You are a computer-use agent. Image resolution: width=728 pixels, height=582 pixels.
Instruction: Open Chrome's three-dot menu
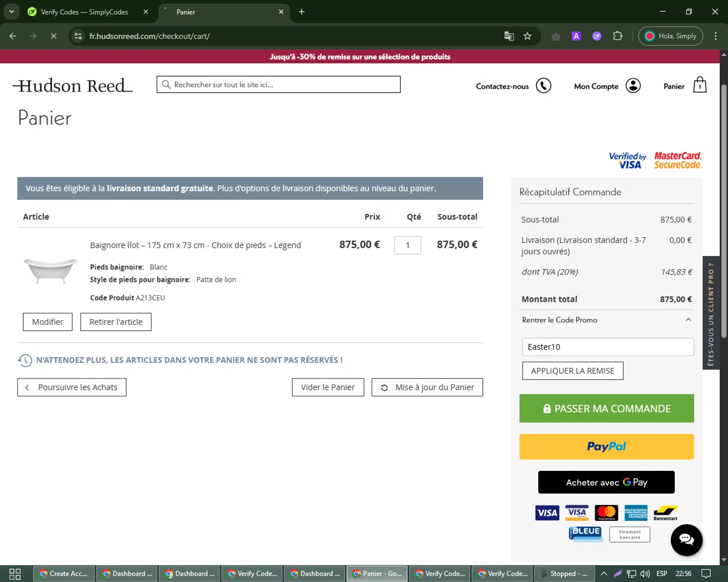(x=715, y=36)
